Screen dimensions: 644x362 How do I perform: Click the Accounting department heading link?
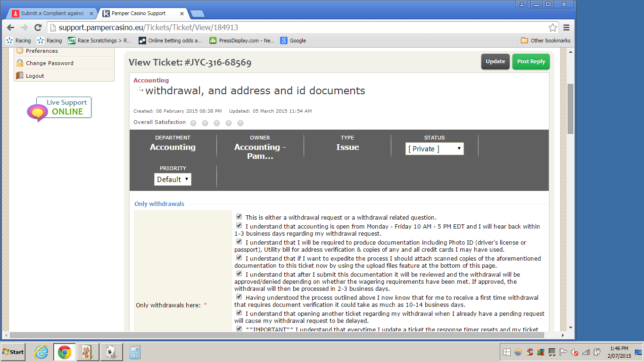point(151,81)
